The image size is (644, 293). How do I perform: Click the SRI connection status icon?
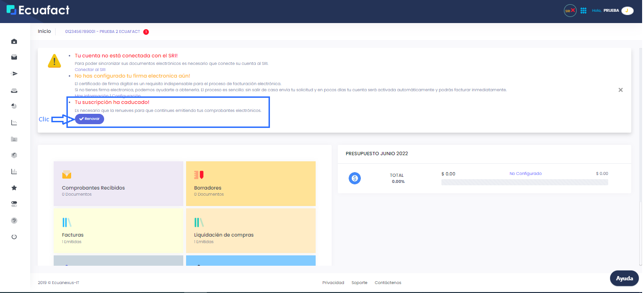[570, 11]
